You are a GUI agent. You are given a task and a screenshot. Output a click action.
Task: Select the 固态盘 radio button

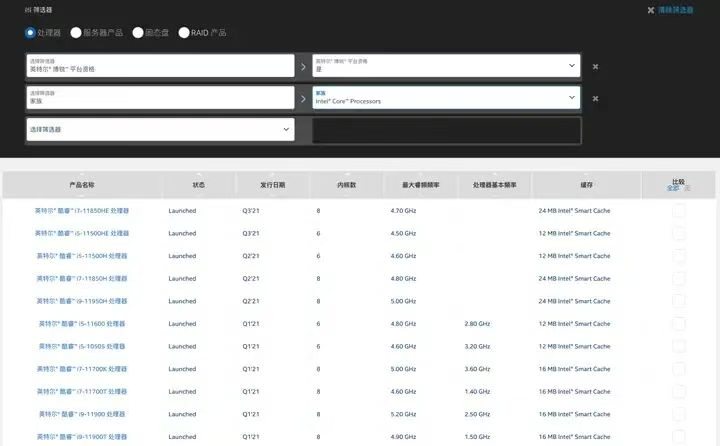[138, 33]
